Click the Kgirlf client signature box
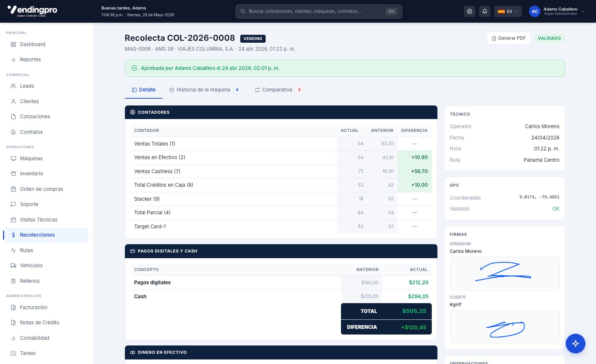 pyautogui.click(x=504, y=327)
